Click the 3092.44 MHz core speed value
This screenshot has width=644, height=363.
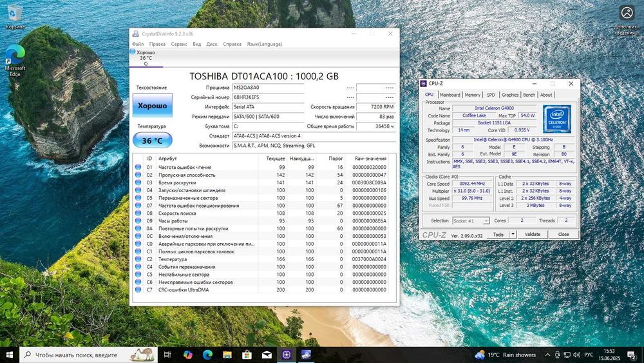(x=472, y=184)
